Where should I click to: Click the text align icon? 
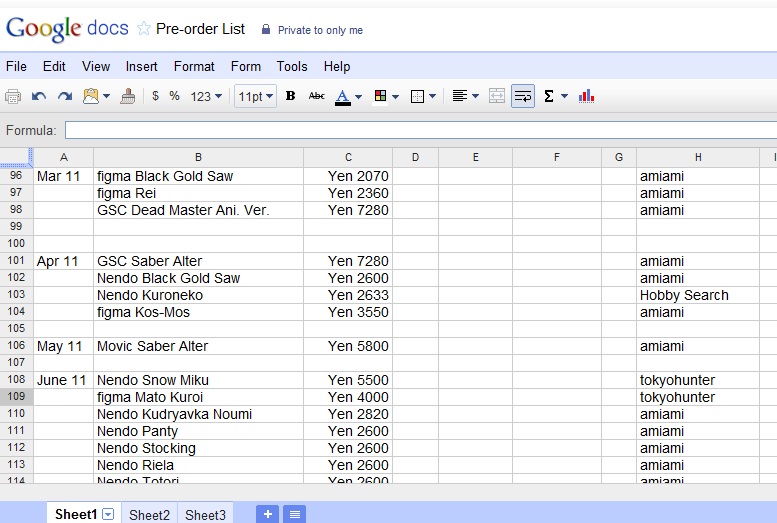click(x=459, y=96)
